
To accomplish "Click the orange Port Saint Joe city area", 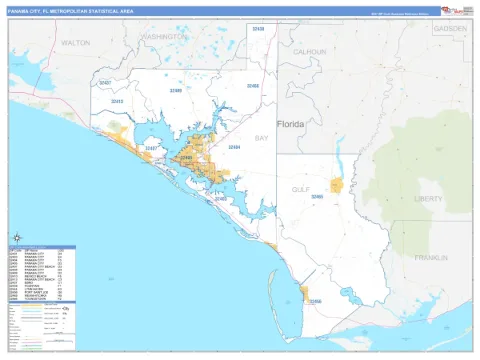I will point(304,294).
